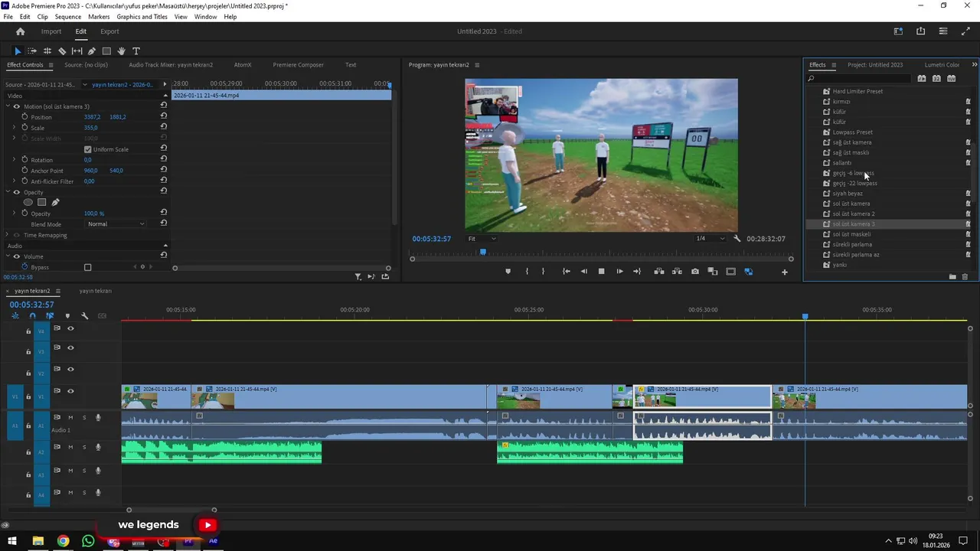Select the Rectangle tool in toolbar

point(106,51)
